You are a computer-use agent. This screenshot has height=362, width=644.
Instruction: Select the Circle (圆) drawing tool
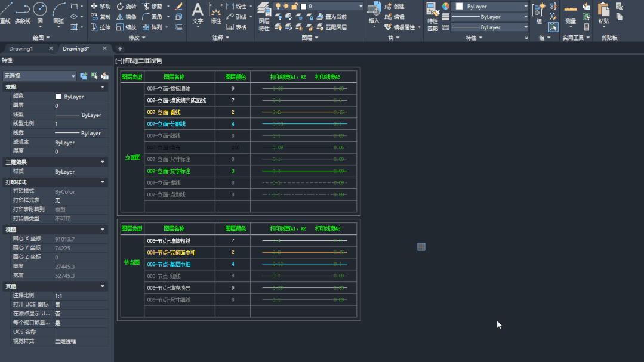(x=40, y=12)
